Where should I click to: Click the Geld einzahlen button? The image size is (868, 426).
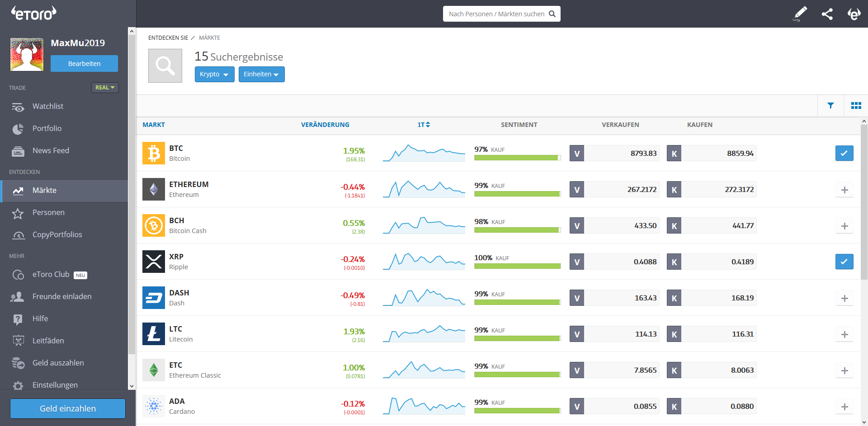tap(68, 408)
